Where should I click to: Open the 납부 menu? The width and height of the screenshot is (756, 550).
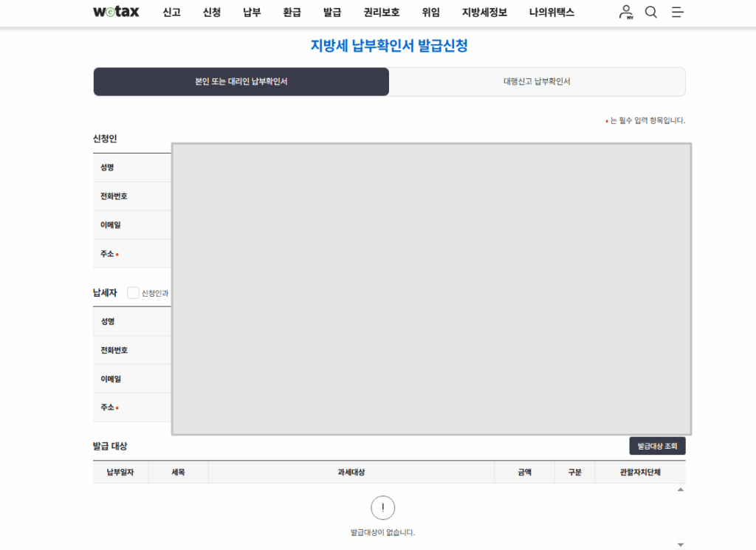(x=252, y=13)
